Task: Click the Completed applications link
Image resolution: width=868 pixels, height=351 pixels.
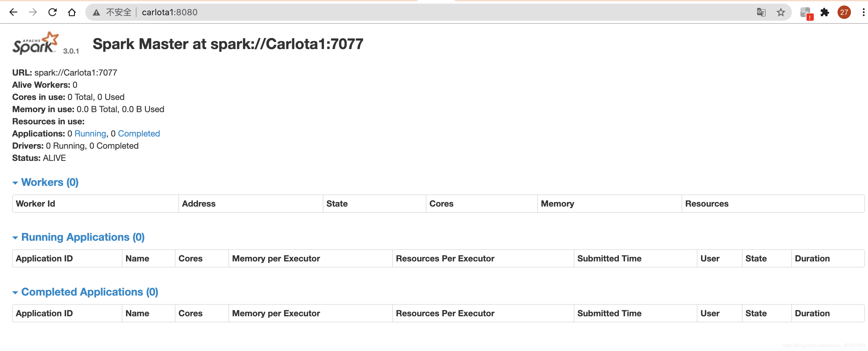Action: (x=138, y=133)
